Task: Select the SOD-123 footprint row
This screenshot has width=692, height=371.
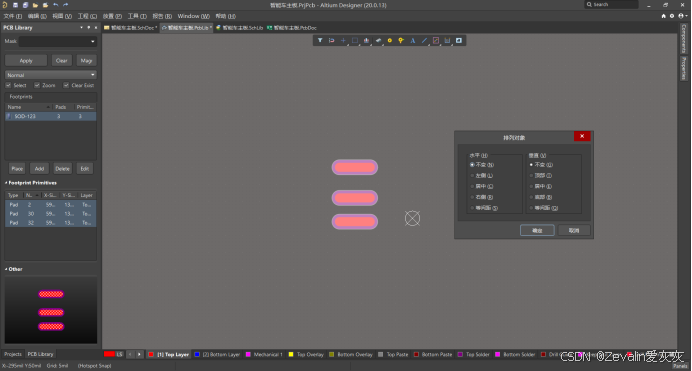Action: (x=51, y=116)
